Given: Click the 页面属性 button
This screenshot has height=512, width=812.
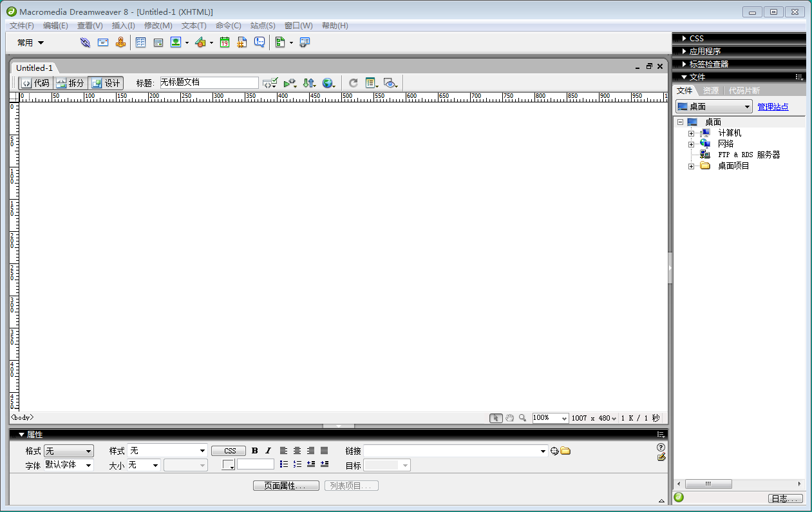Looking at the screenshot, I should [286, 486].
